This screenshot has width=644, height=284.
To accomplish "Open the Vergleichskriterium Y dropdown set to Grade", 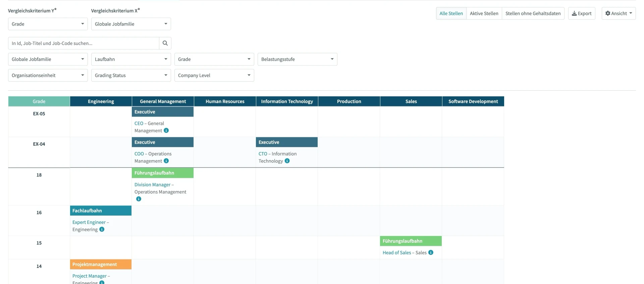I will pyautogui.click(x=48, y=24).
